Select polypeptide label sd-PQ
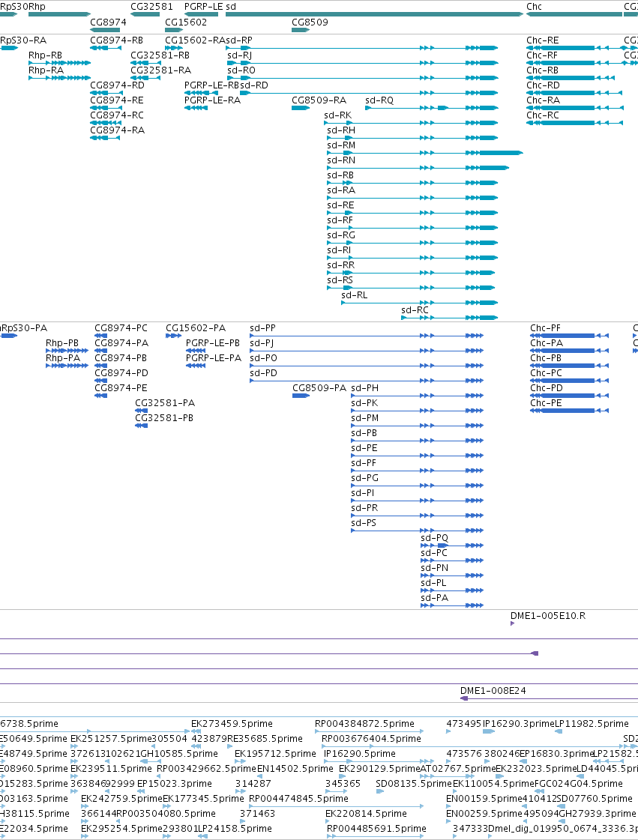 click(x=434, y=538)
